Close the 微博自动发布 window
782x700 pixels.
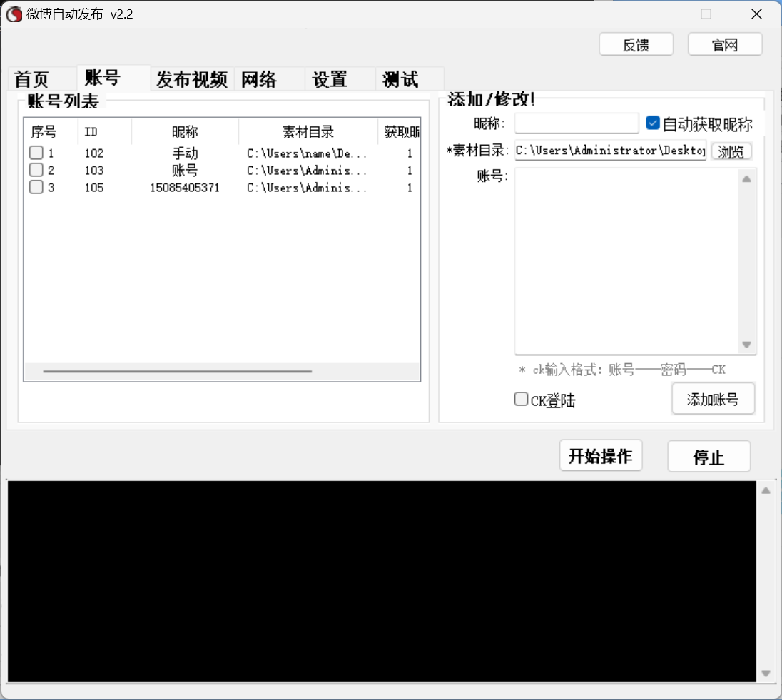click(x=756, y=14)
